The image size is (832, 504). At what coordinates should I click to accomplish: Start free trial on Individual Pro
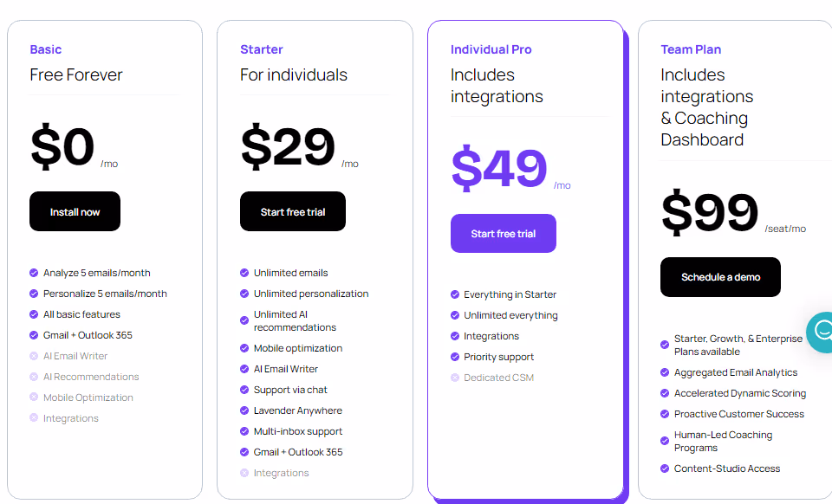click(x=503, y=233)
